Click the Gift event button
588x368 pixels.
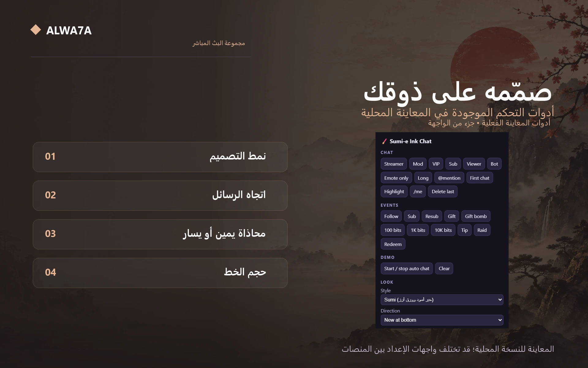click(452, 216)
